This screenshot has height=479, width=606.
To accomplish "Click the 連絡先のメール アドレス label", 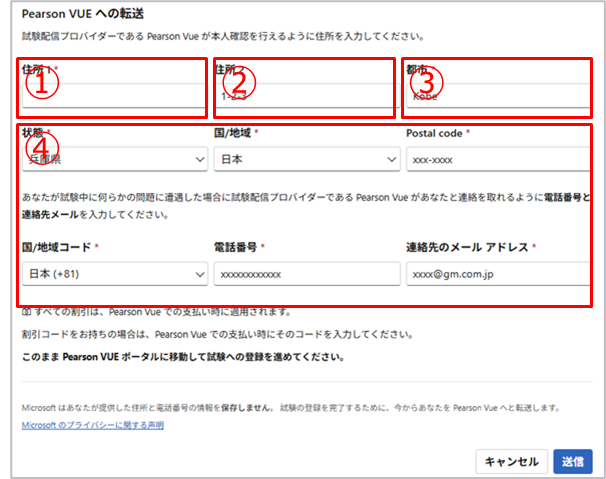I will pyautogui.click(x=467, y=247).
